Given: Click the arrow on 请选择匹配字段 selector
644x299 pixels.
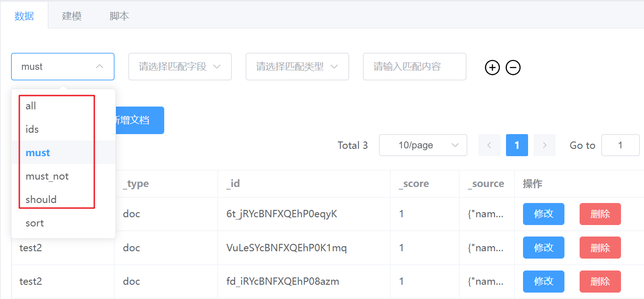Looking at the screenshot, I should click(217, 66).
